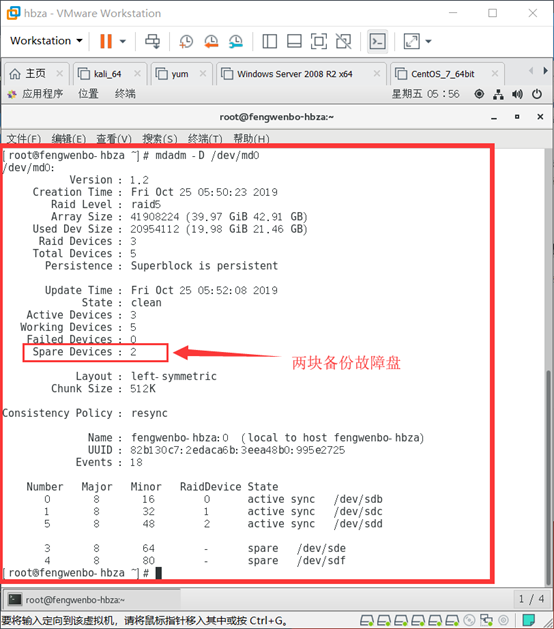Click the workspace switcher 1 / 4

[x=531, y=599]
